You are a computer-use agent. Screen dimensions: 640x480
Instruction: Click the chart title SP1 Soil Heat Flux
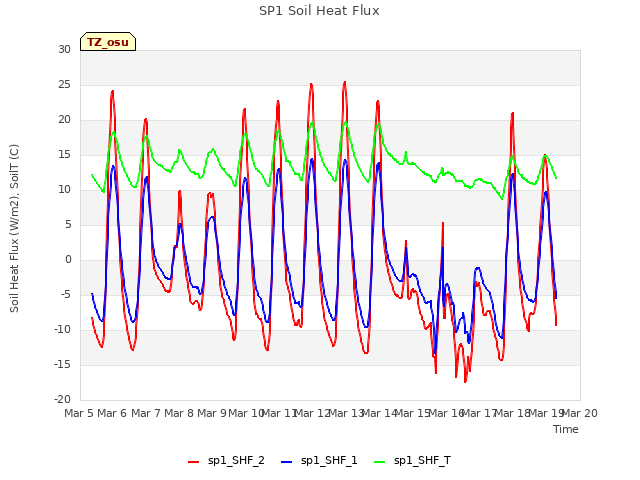pyautogui.click(x=319, y=11)
